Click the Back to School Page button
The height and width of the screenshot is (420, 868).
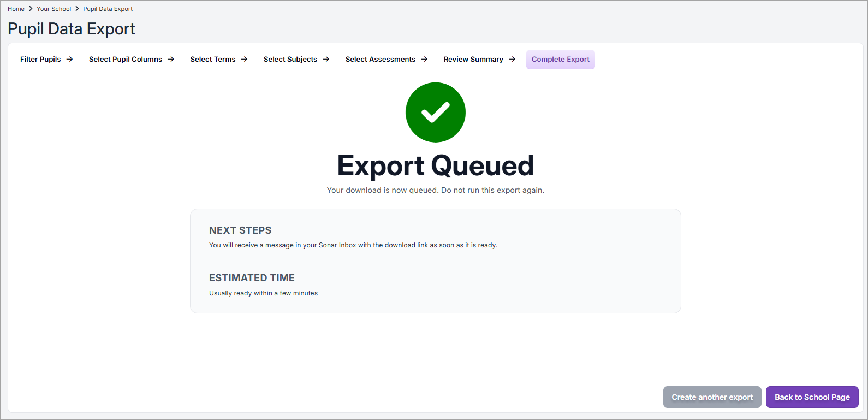click(x=812, y=397)
